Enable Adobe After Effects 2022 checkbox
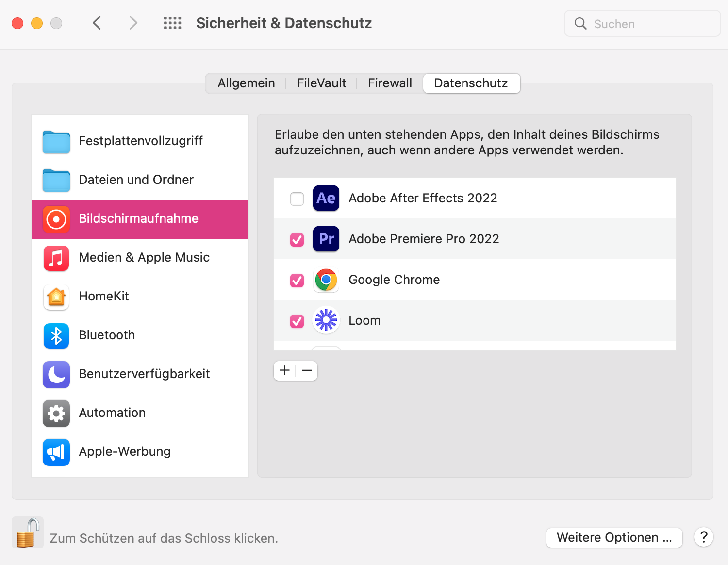Image resolution: width=728 pixels, height=565 pixels. pyautogui.click(x=297, y=199)
